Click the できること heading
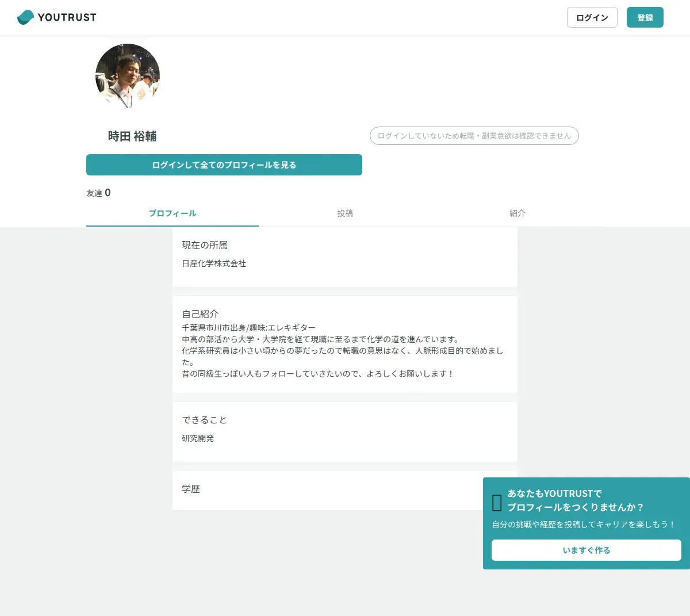 (205, 420)
